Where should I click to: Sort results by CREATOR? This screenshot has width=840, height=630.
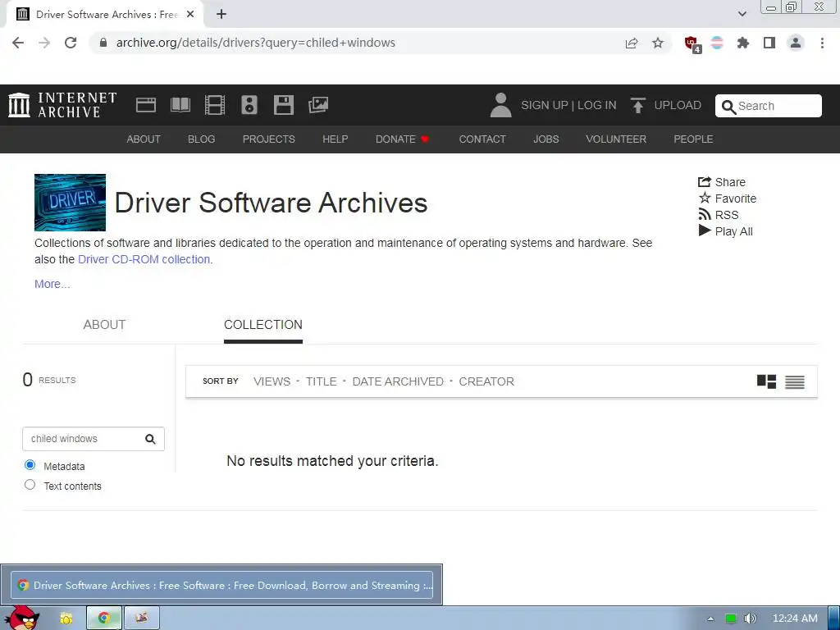pos(486,381)
